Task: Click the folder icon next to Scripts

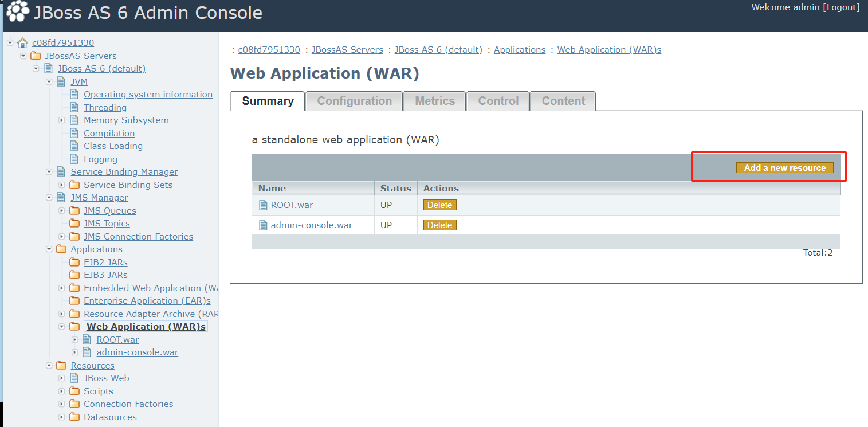Action: pyautogui.click(x=74, y=391)
